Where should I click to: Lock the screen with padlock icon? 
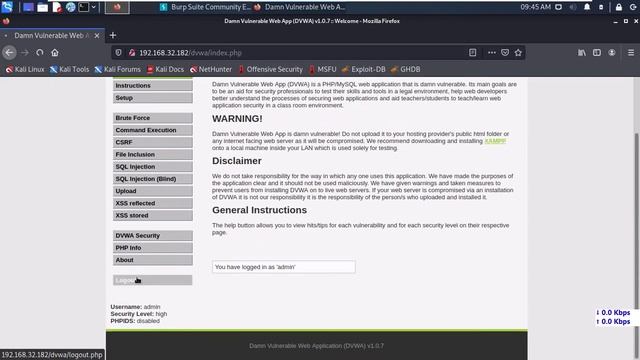619,7
